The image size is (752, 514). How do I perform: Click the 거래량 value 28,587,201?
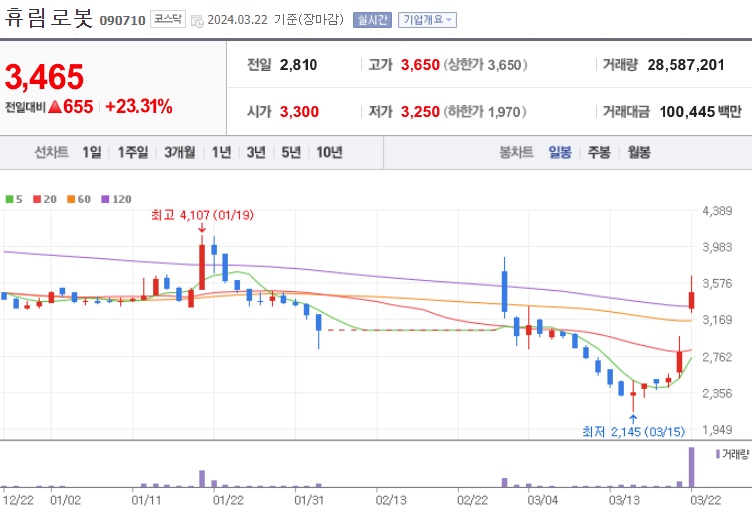[x=686, y=65]
